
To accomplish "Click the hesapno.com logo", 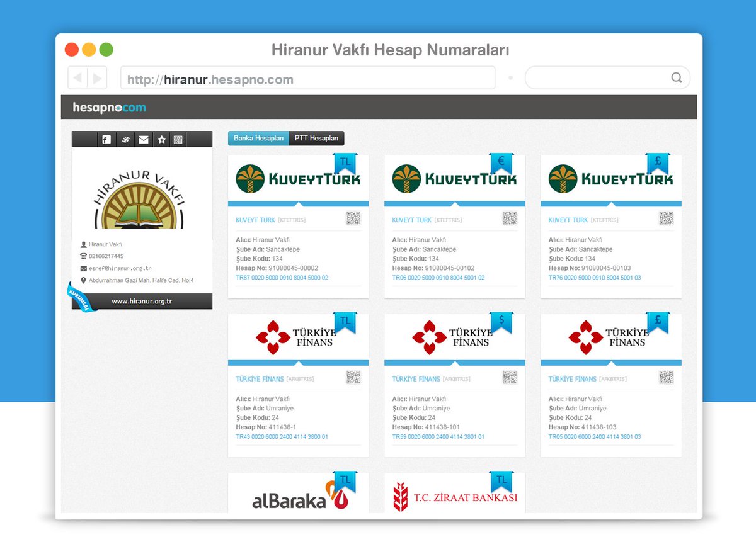I will pyautogui.click(x=109, y=108).
